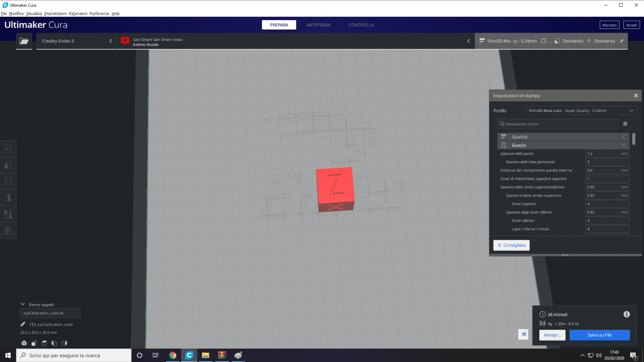Viewport: 644px width, 362px height.
Task: Open Windows Task View from the taskbar
Action: coord(155,355)
